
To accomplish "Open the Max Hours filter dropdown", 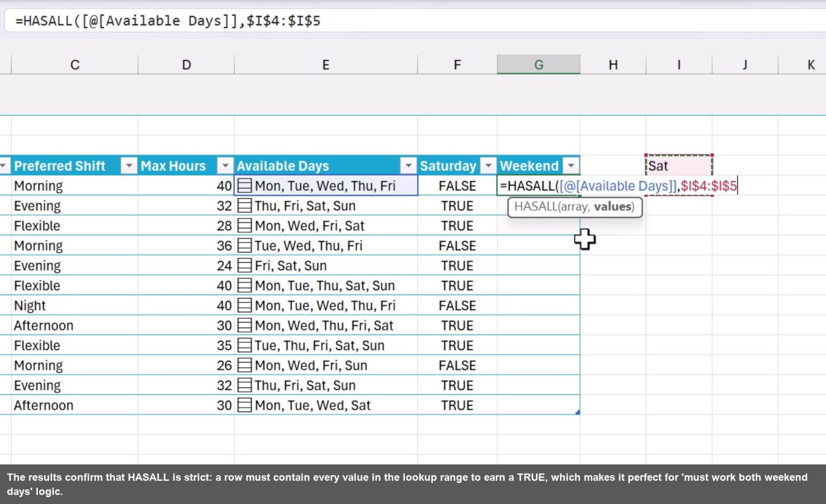I will [225, 166].
